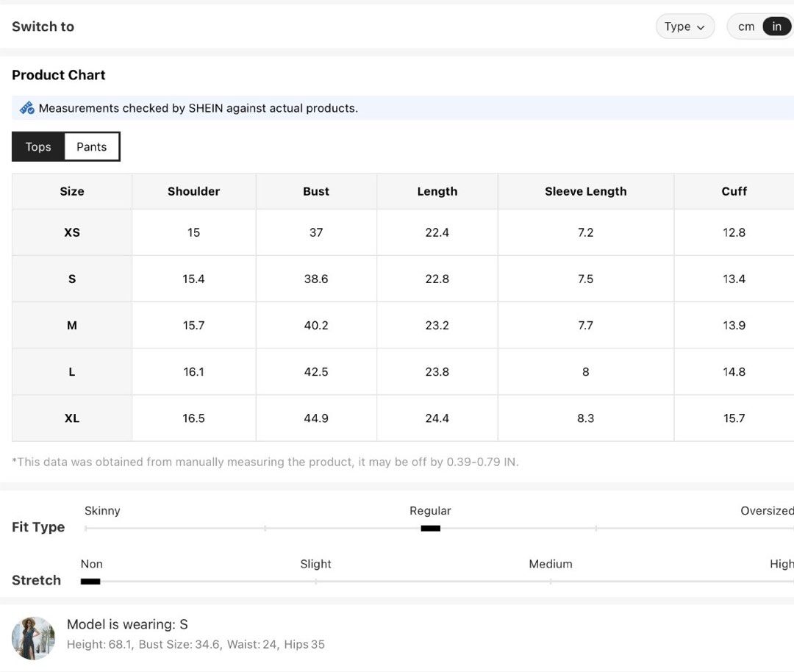Open the model thumbnail photo
794x672 pixels.
(33, 638)
